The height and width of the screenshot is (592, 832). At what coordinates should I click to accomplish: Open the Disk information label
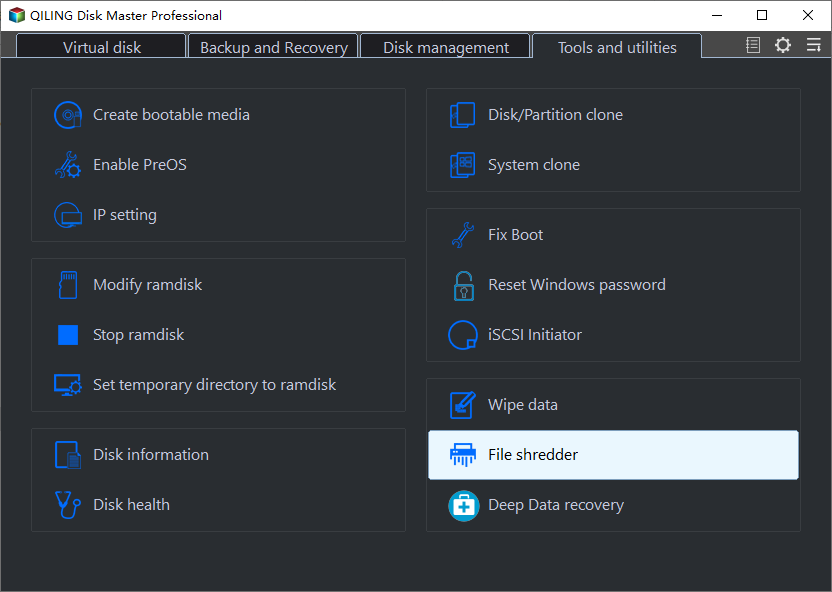click(x=151, y=455)
